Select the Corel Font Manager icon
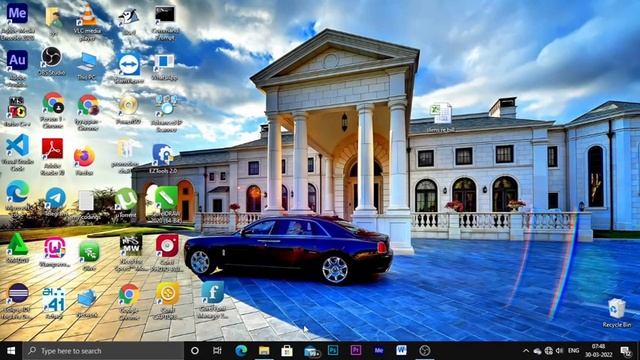 click(x=212, y=300)
